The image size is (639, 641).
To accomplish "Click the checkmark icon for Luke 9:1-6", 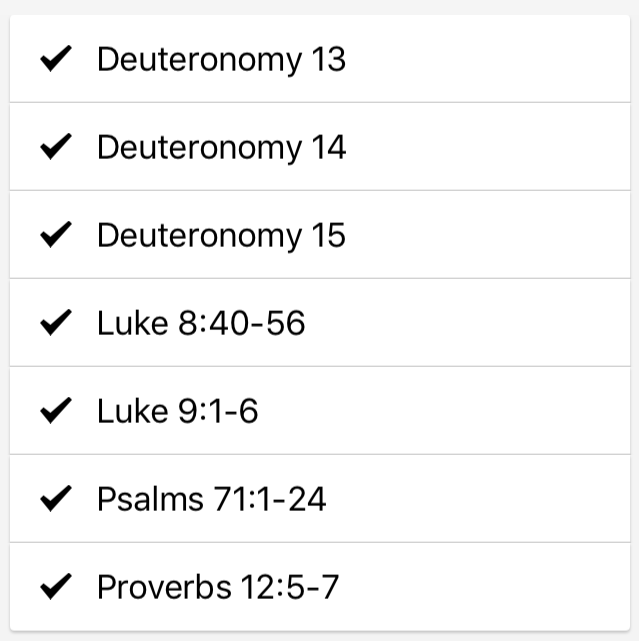I will point(55,411).
